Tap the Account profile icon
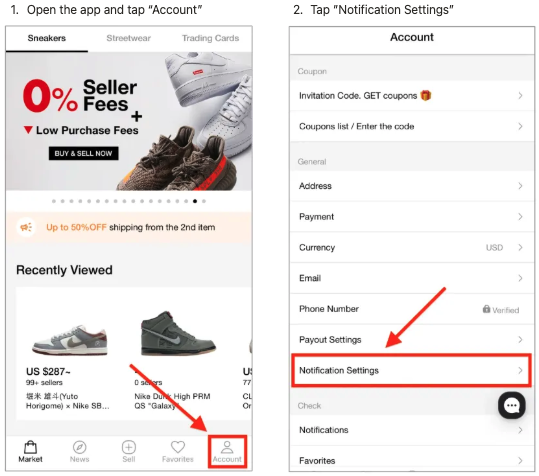This screenshot has height=476, width=539. (227, 447)
